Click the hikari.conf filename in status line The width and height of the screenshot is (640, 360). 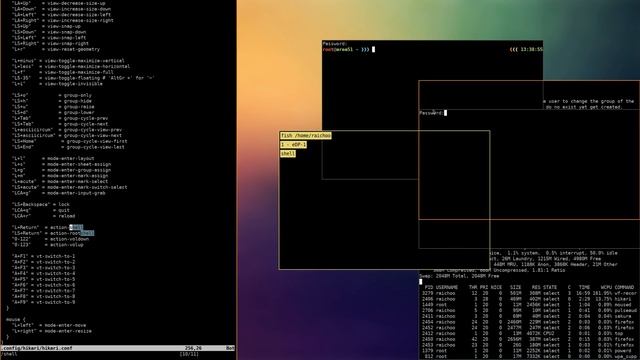[x=37, y=348]
